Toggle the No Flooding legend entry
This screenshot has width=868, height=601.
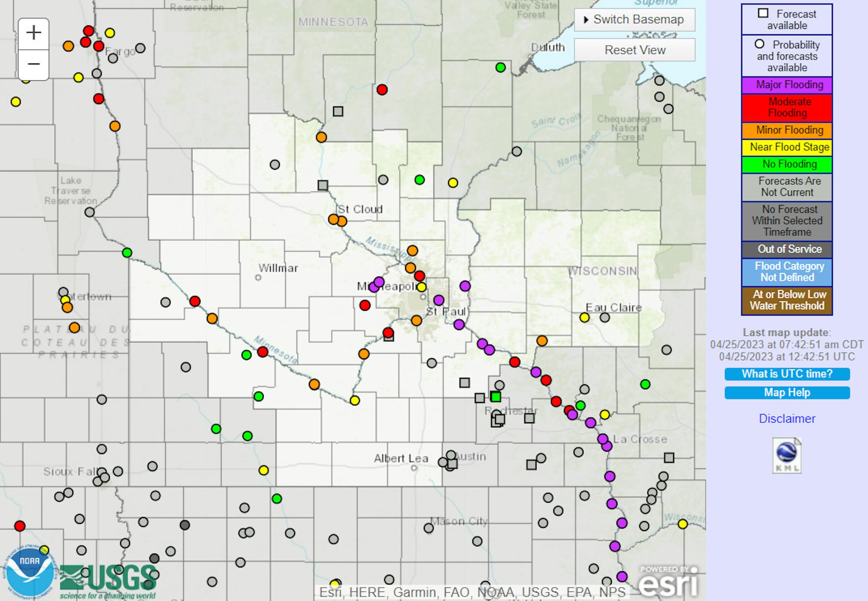coord(787,164)
